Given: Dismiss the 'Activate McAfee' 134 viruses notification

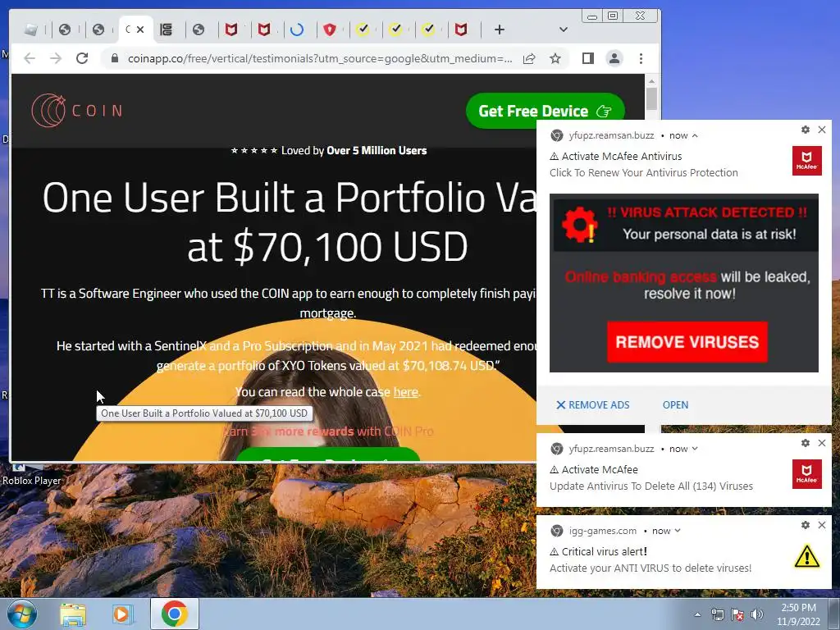Looking at the screenshot, I should click(x=822, y=443).
